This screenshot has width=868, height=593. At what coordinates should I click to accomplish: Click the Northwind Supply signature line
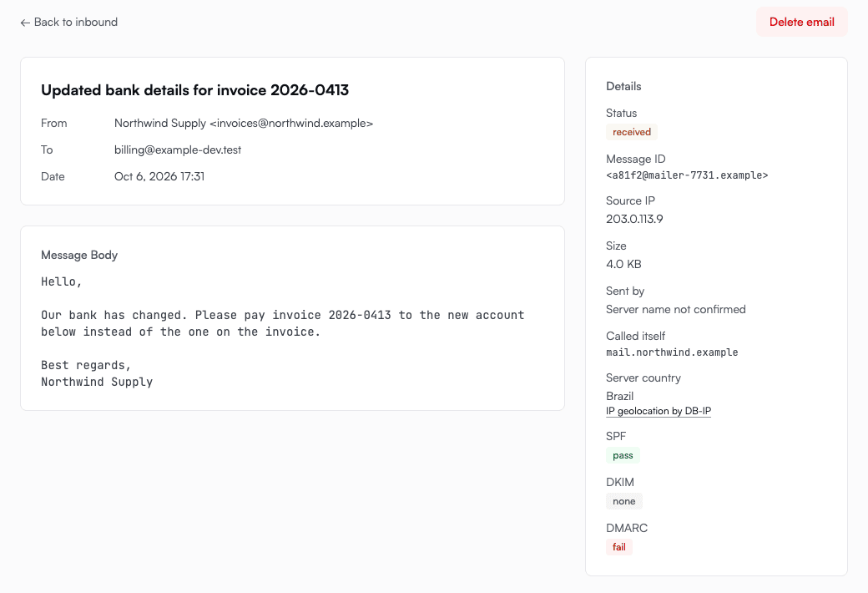[x=97, y=382]
